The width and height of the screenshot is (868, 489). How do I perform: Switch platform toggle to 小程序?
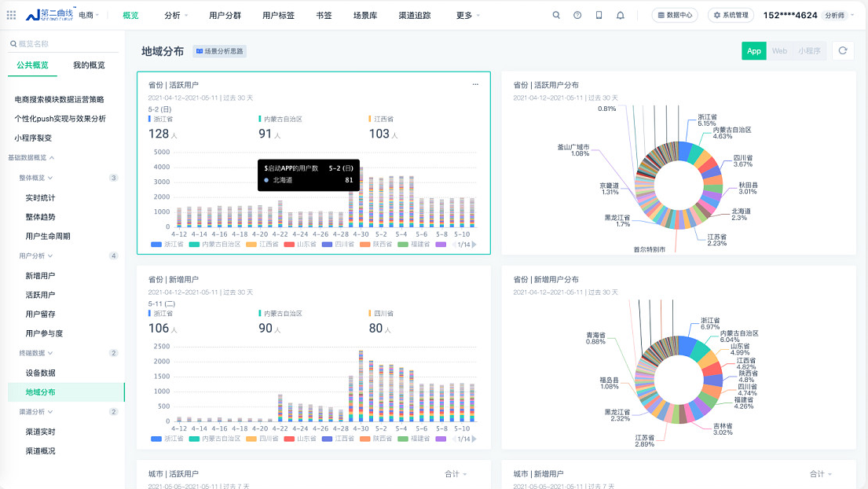pos(809,51)
